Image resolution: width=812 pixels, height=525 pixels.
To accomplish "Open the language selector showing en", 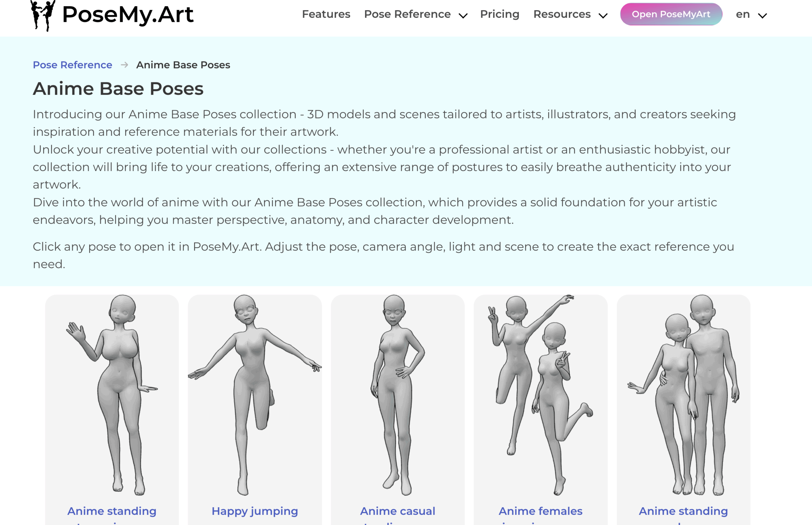I will 750,14.
